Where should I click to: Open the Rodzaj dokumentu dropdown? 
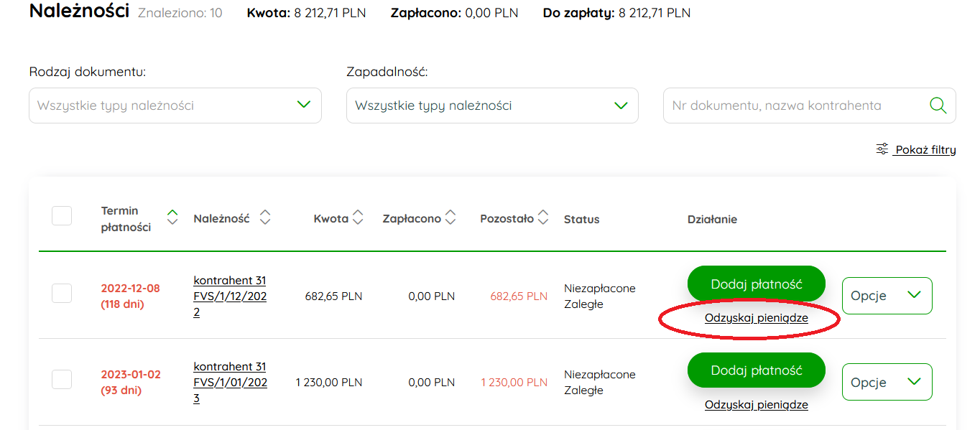175,106
